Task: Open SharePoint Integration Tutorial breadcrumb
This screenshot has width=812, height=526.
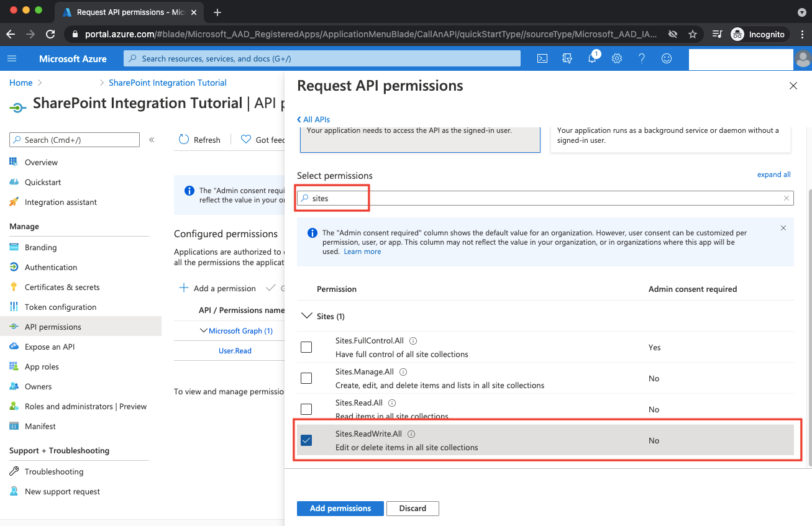Action: click(168, 83)
